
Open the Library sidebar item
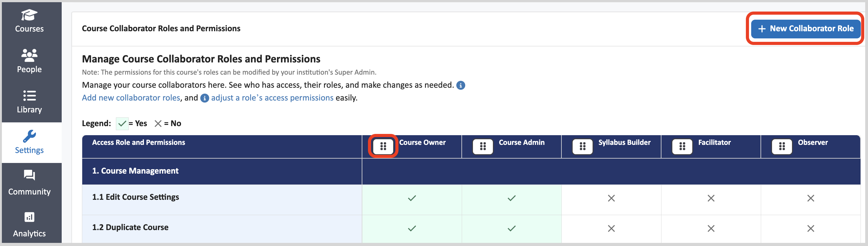click(x=29, y=101)
